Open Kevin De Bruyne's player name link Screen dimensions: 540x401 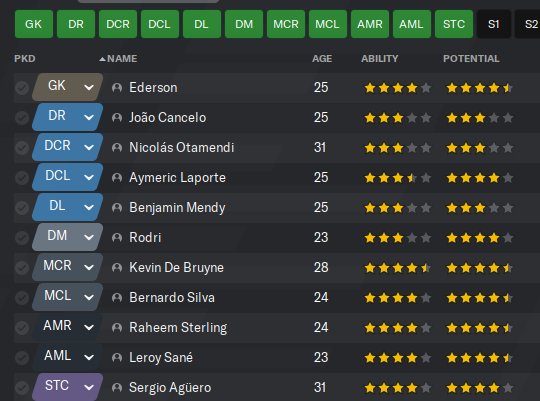pyautogui.click(x=176, y=268)
